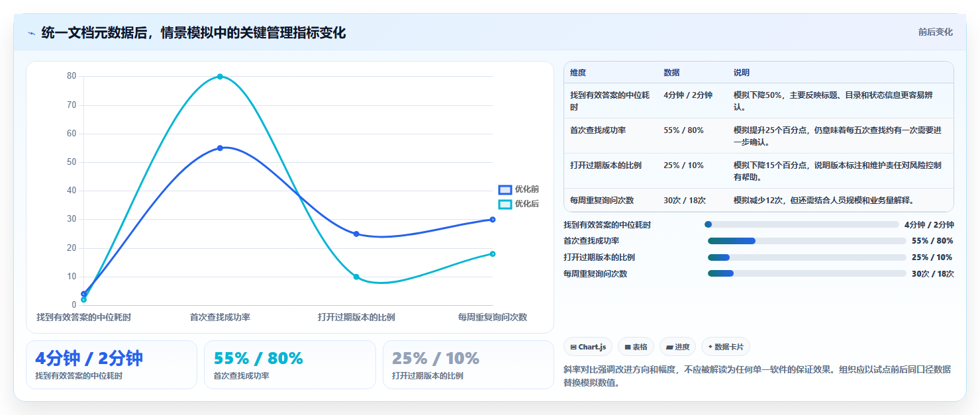Click the 数据卡片 chip

726,347
